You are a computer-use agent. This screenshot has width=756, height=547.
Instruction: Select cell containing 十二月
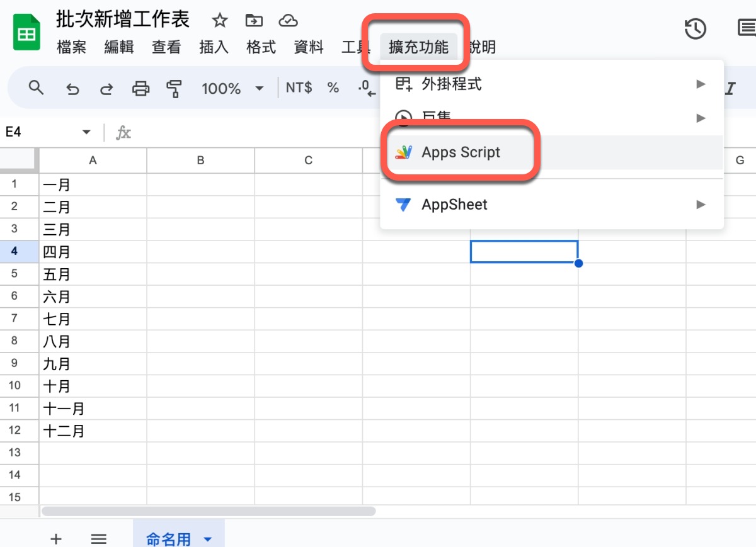point(93,430)
